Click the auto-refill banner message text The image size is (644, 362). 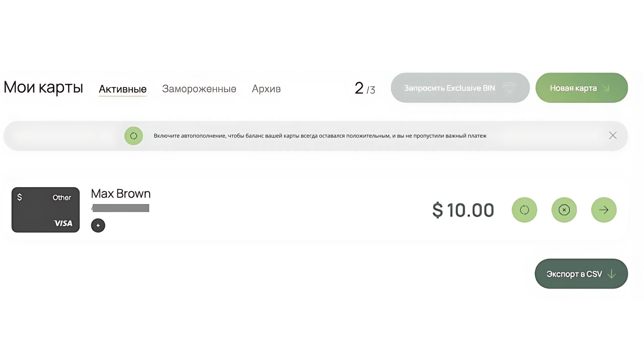pyautogui.click(x=320, y=136)
